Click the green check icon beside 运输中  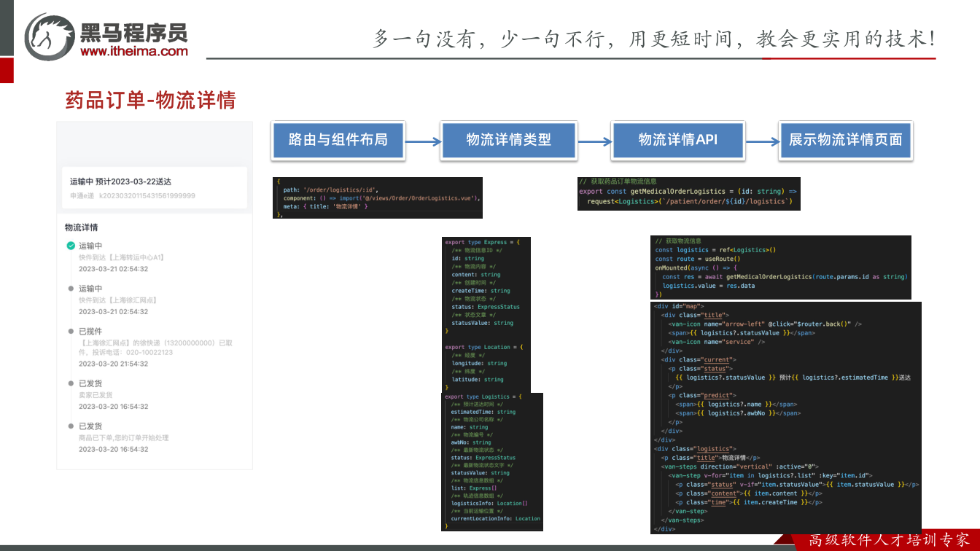click(71, 246)
